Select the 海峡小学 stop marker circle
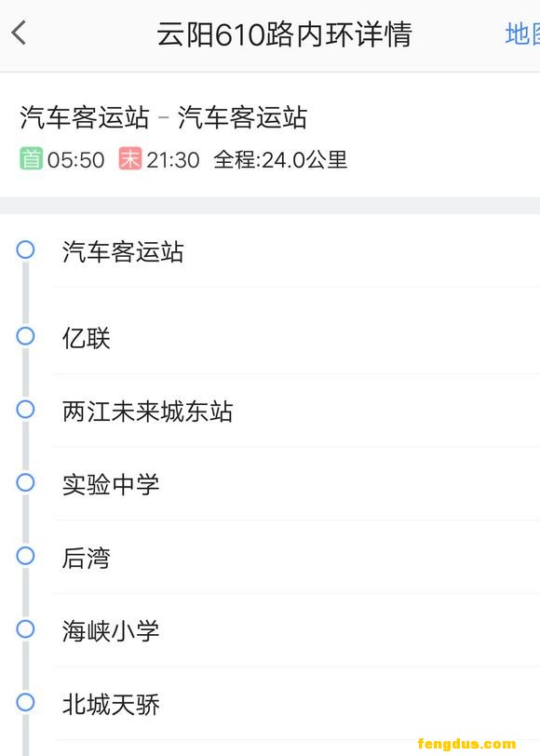 [25, 629]
